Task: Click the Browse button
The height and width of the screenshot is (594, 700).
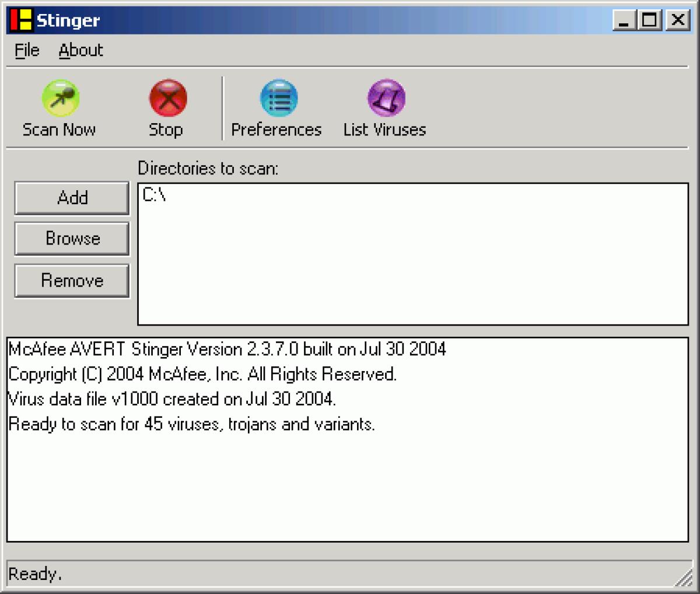Action: tap(72, 239)
